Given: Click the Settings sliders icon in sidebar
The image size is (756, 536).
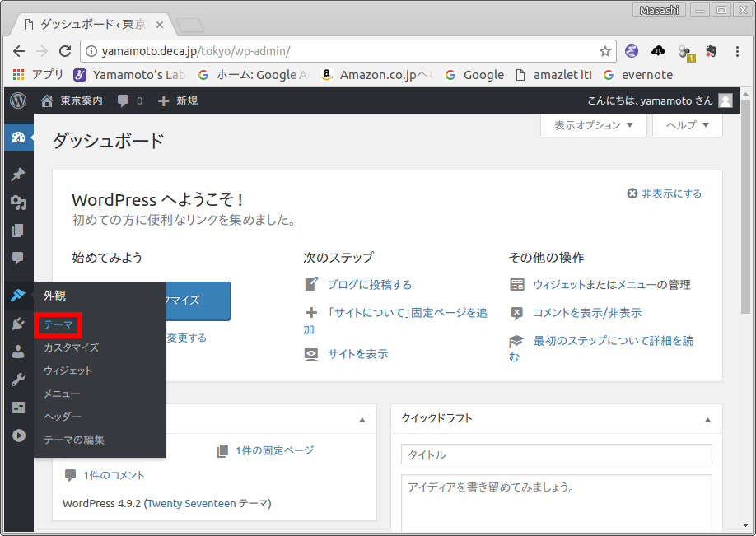Looking at the screenshot, I should tap(18, 408).
